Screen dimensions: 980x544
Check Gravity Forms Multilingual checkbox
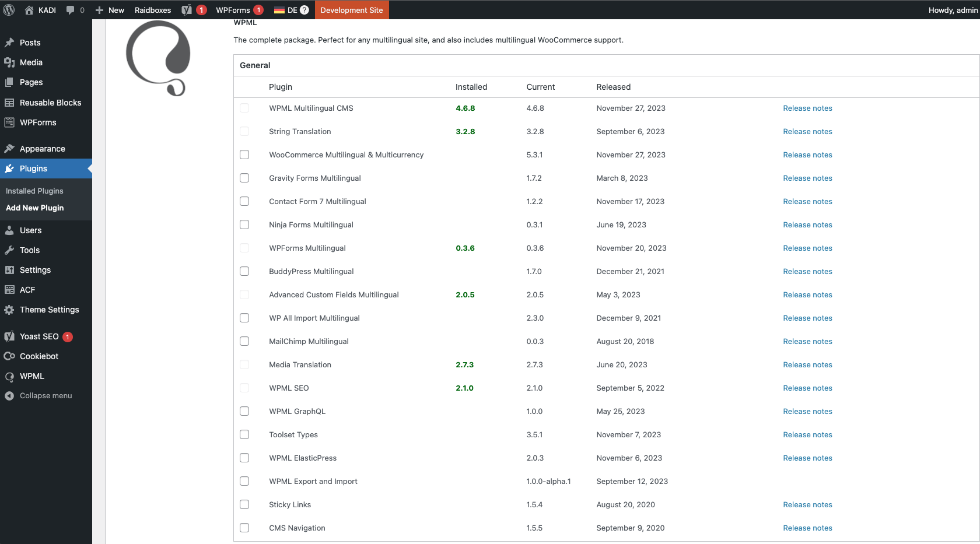pos(244,178)
